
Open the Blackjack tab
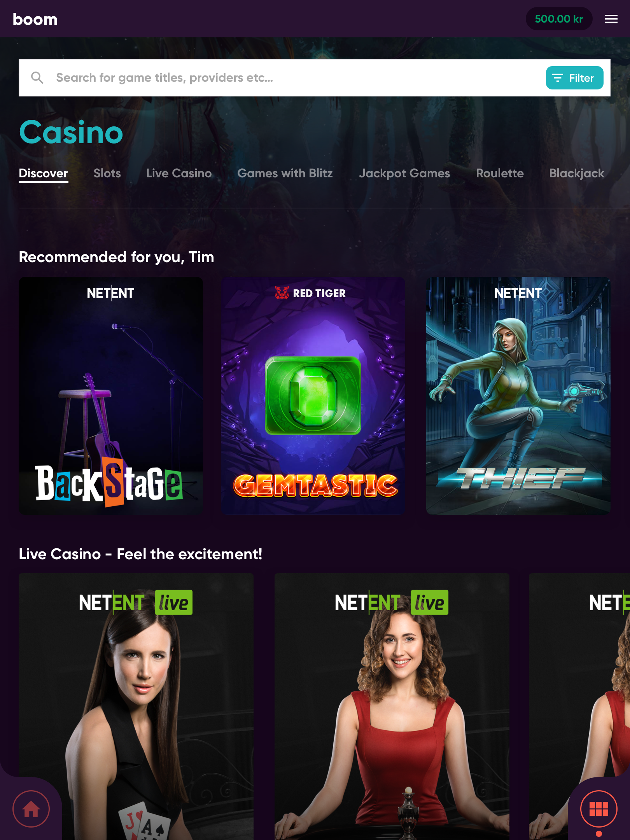[x=577, y=173]
